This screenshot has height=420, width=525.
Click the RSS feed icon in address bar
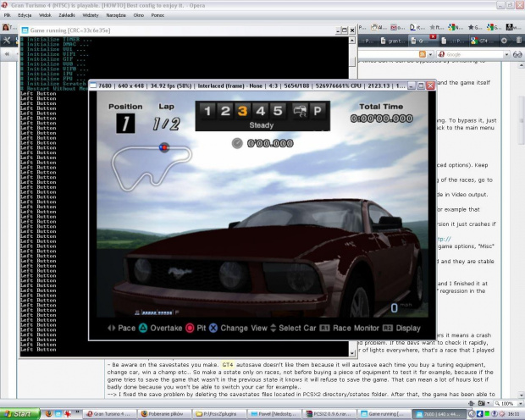423,54
